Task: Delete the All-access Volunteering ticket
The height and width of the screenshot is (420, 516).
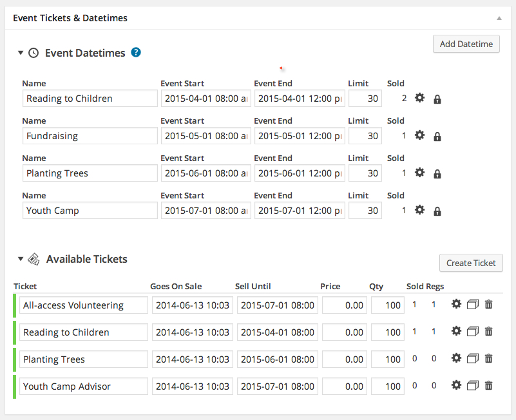Action: point(489,304)
